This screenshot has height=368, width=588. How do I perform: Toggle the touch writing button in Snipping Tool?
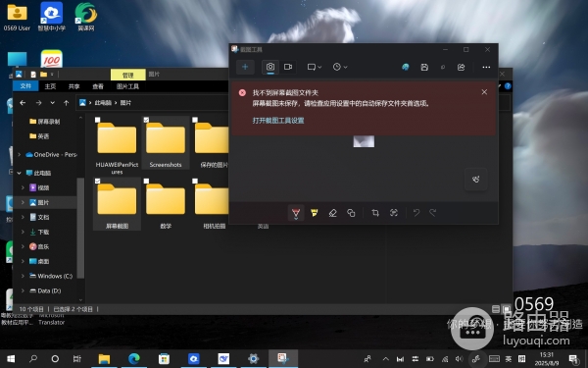(x=476, y=180)
